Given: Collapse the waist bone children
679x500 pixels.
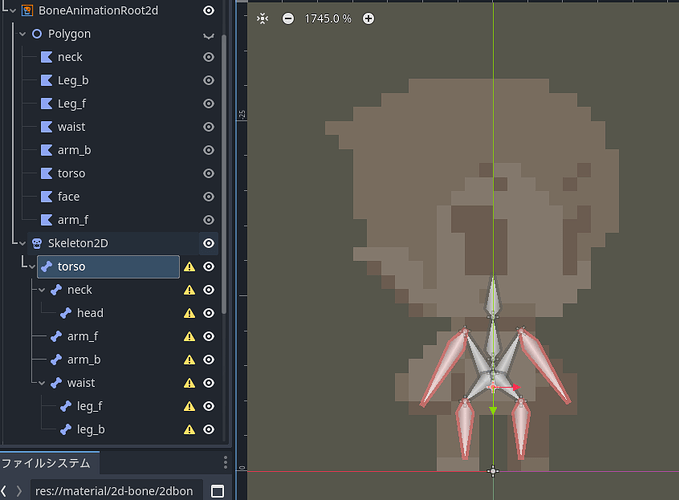Looking at the screenshot, I should click(41, 383).
